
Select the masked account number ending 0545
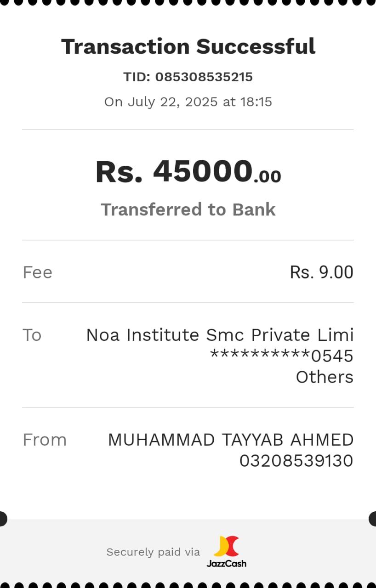(x=281, y=356)
